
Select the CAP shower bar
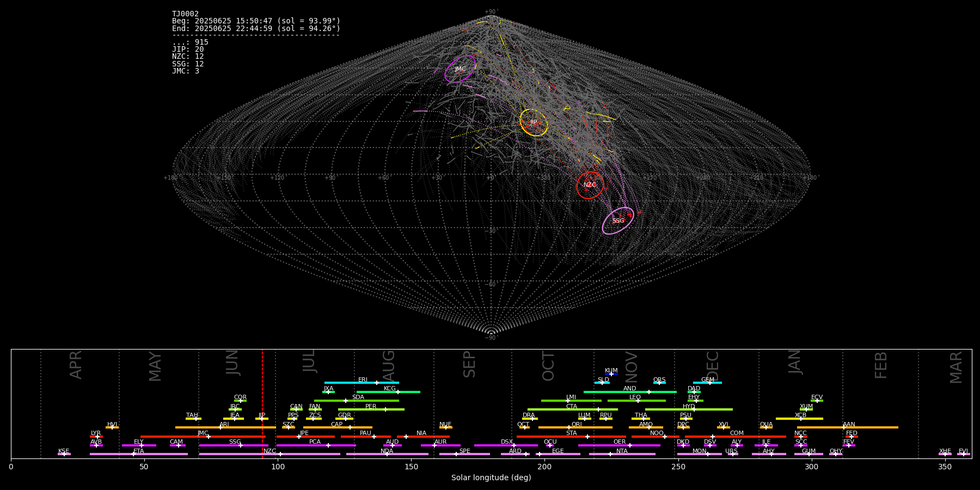coord(338,427)
